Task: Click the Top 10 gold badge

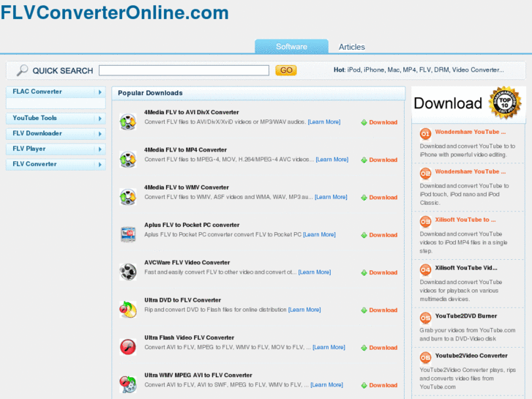Action: pos(505,102)
